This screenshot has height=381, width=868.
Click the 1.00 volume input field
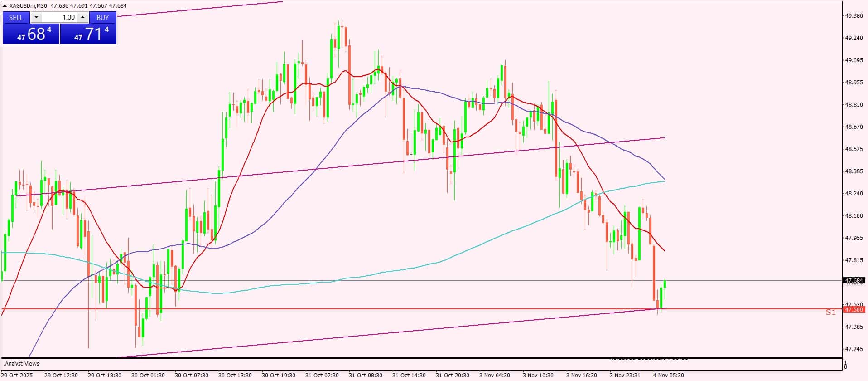coord(60,17)
